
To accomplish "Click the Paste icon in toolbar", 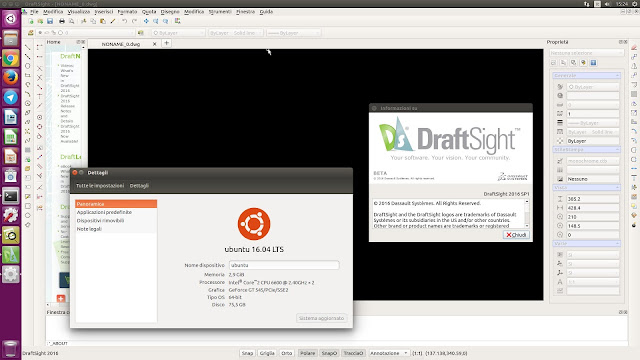I will (x=103, y=21).
